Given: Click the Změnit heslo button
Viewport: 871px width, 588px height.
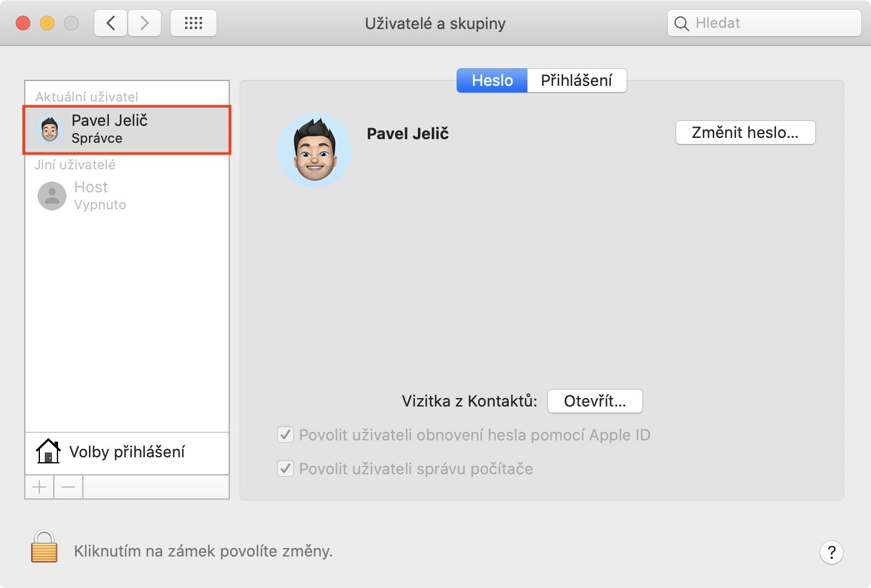Looking at the screenshot, I should [x=745, y=132].
